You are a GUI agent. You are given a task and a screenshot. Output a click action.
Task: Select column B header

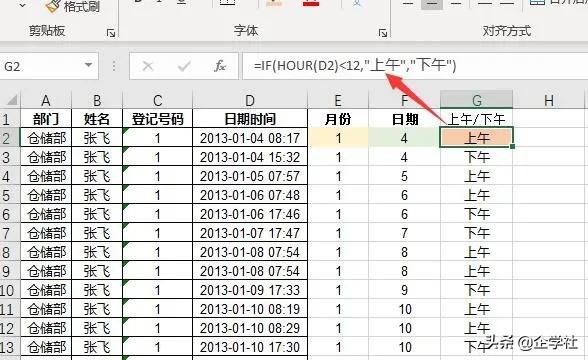(x=97, y=100)
